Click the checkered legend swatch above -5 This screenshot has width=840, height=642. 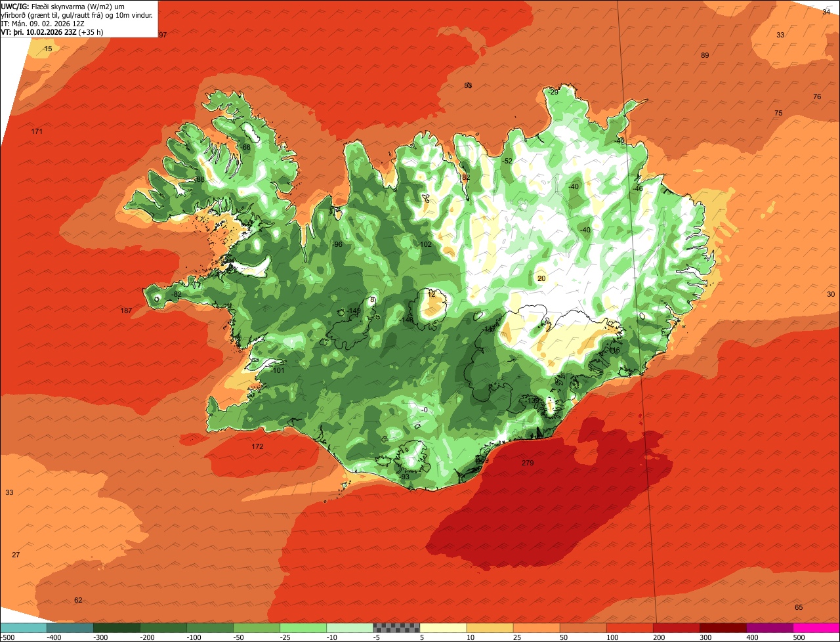point(396,628)
